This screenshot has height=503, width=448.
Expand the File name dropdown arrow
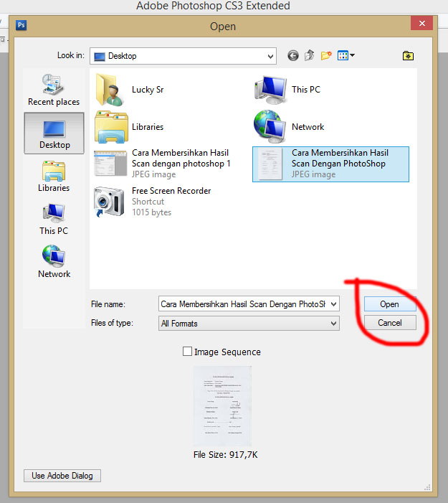coord(333,304)
